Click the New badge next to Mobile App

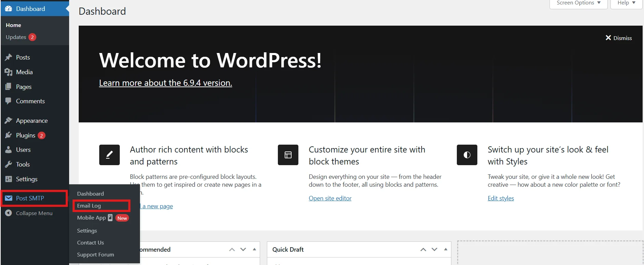122,218
